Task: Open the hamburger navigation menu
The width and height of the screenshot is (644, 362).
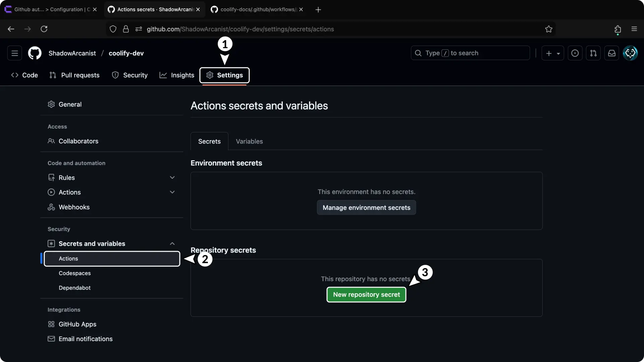Action: coord(14,53)
